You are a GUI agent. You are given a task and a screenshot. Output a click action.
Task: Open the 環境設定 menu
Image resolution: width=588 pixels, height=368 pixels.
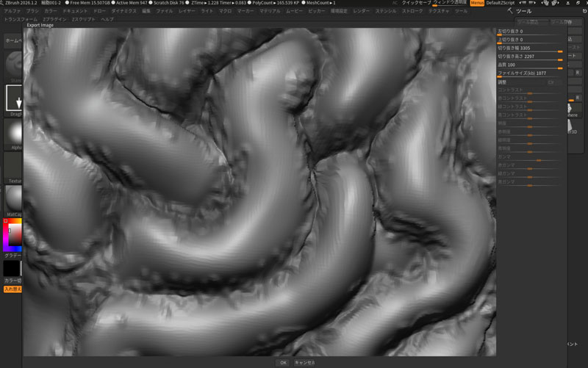[x=339, y=11]
